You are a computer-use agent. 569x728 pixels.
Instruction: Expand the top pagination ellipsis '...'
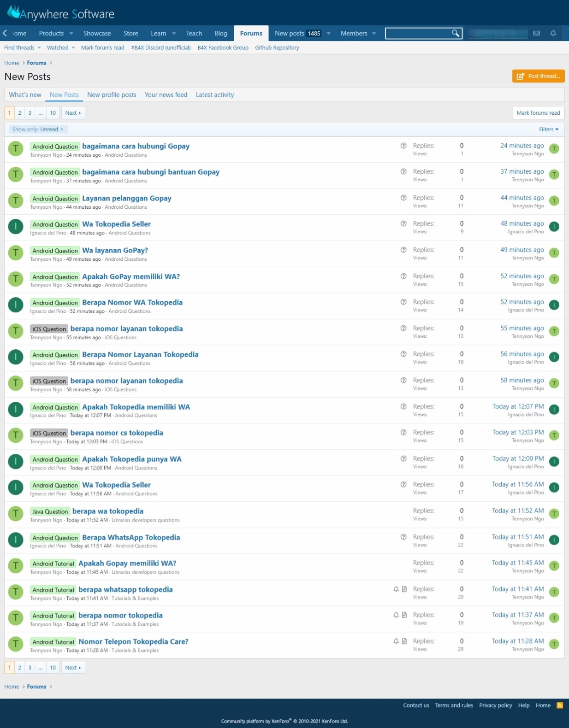41,113
